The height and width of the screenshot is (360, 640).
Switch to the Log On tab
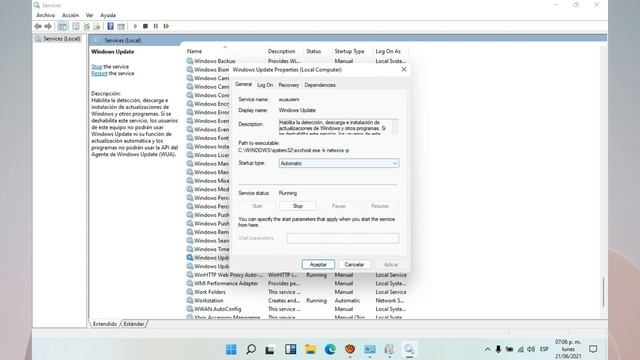tap(265, 85)
